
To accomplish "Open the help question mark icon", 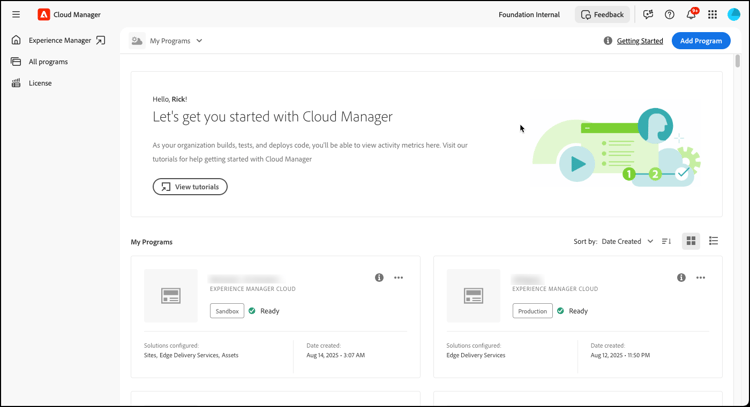I will coord(670,15).
